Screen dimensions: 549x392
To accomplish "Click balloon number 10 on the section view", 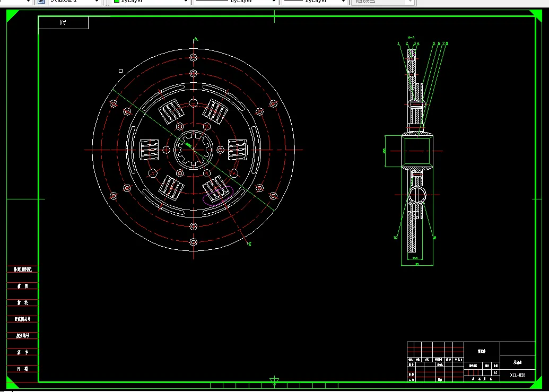I will pyautogui.click(x=395, y=238).
